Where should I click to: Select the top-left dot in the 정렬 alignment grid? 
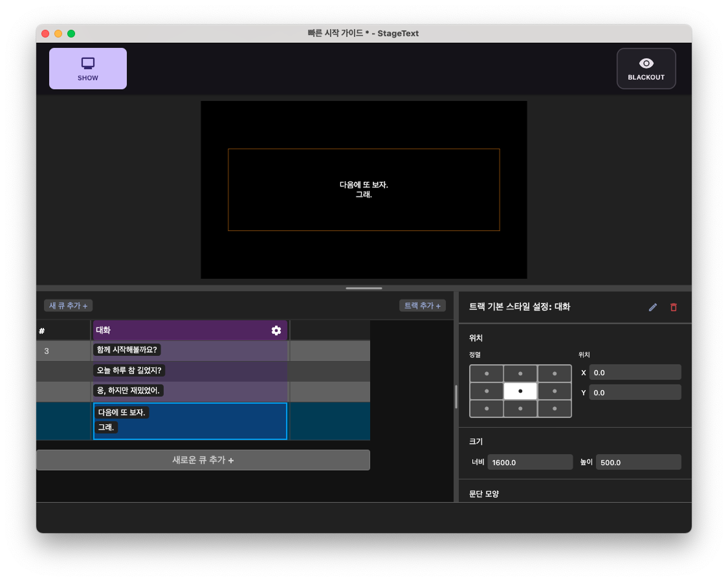pyautogui.click(x=487, y=373)
